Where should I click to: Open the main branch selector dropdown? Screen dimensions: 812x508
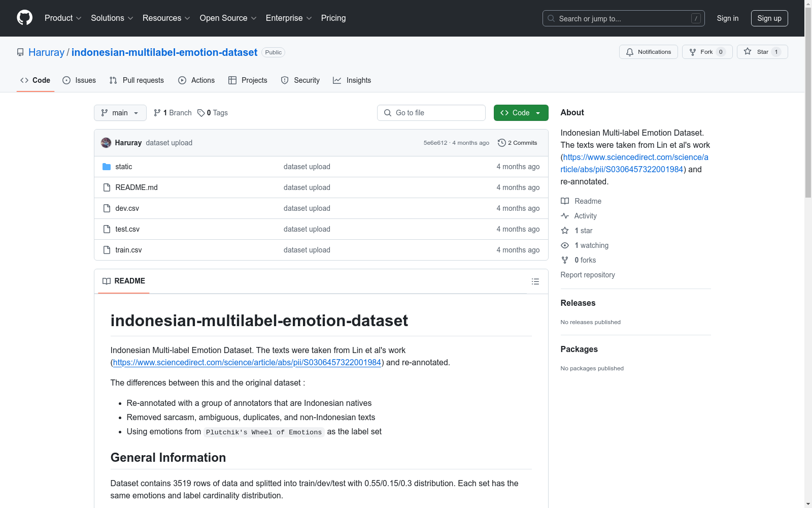click(x=120, y=113)
